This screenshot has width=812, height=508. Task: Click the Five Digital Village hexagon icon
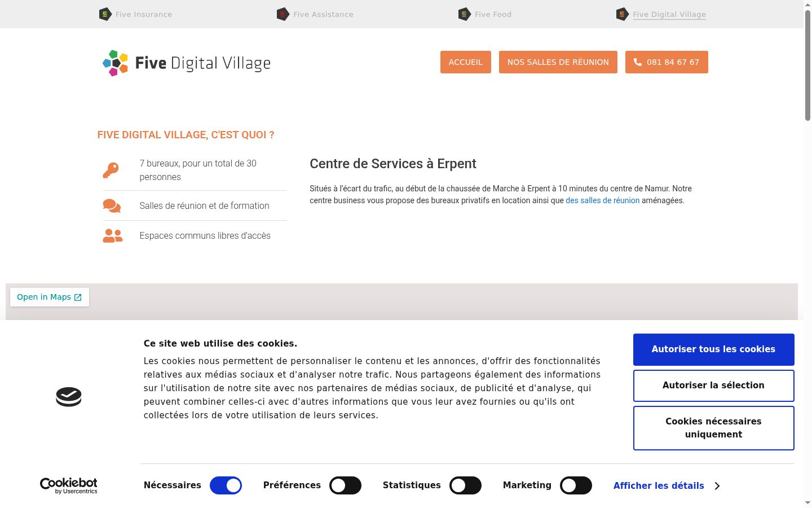coord(622,14)
